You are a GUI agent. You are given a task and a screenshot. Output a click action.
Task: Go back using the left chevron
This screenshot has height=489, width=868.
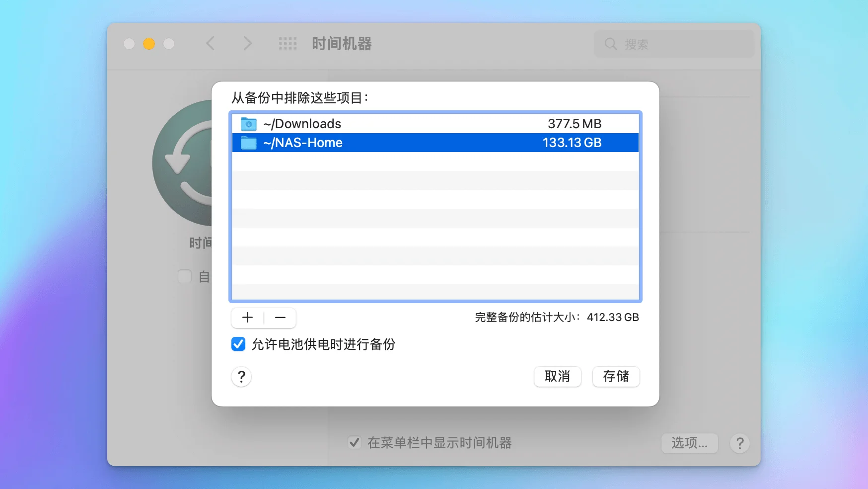pos(211,44)
